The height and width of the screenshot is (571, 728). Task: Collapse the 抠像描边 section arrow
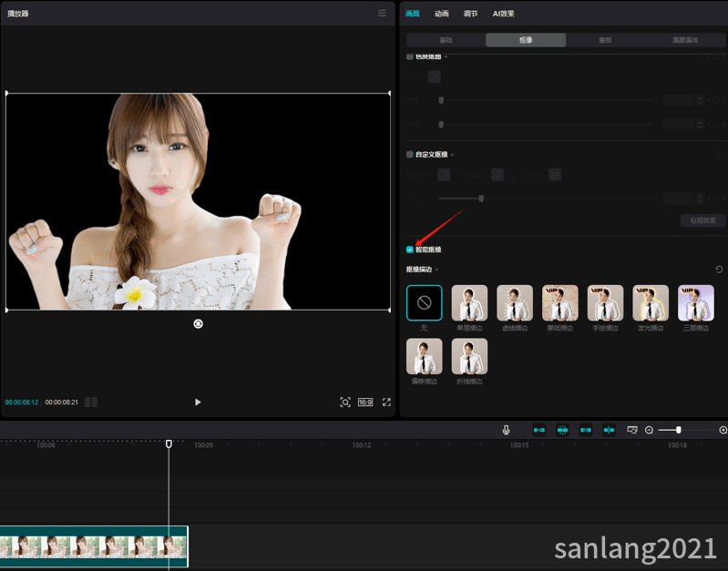436,270
